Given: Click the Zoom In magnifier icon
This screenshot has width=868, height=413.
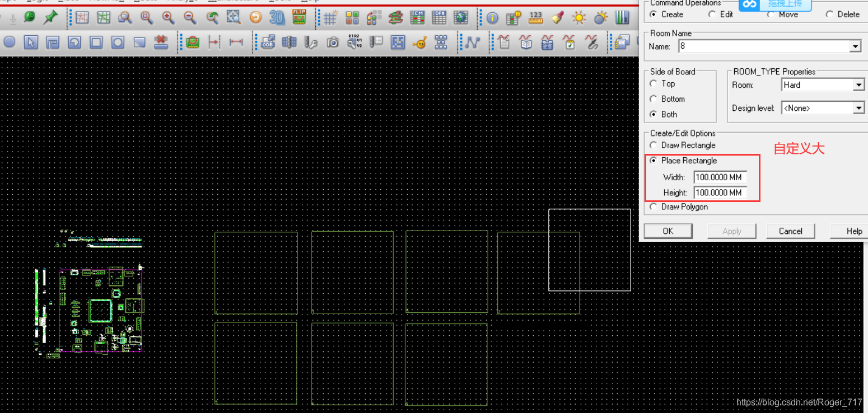Looking at the screenshot, I should pyautogui.click(x=169, y=18).
